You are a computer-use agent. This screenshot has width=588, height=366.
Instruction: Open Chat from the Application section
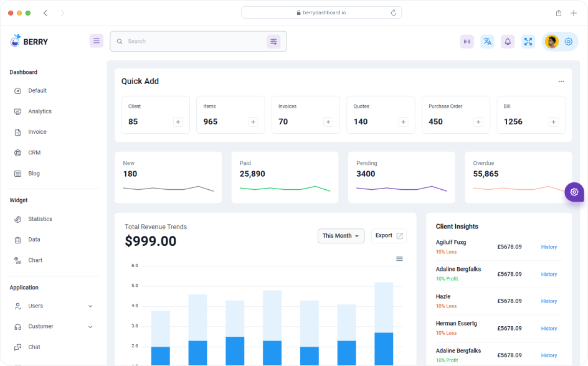pos(35,347)
